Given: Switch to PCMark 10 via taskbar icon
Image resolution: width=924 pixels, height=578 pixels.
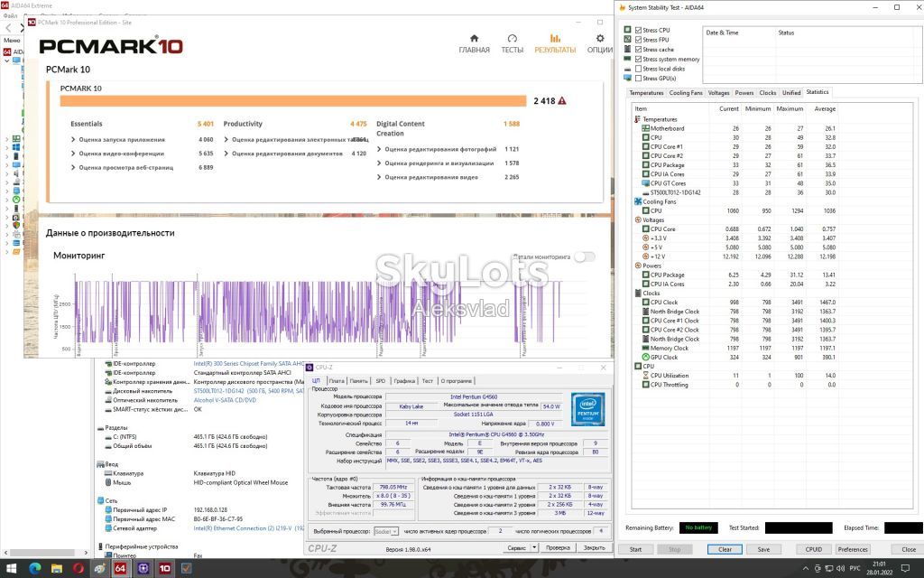Looking at the screenshot, I should (x=164, y=569).
